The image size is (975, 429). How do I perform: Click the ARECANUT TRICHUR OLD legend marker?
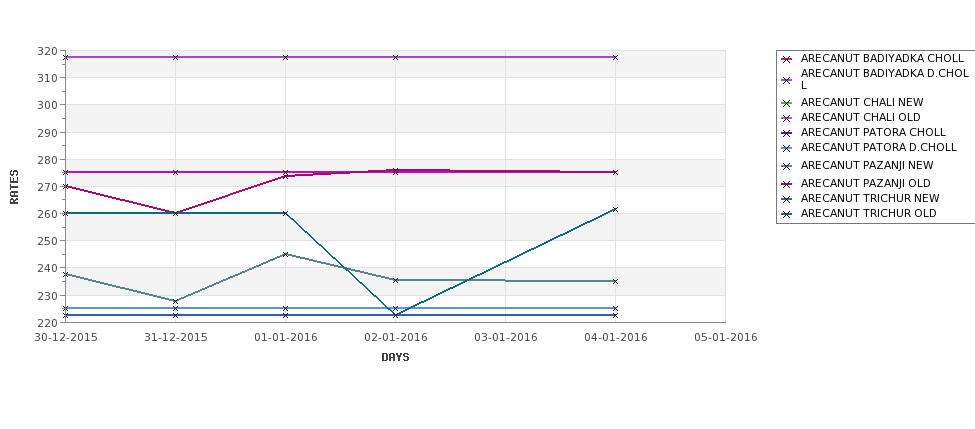tap(786, 214)
